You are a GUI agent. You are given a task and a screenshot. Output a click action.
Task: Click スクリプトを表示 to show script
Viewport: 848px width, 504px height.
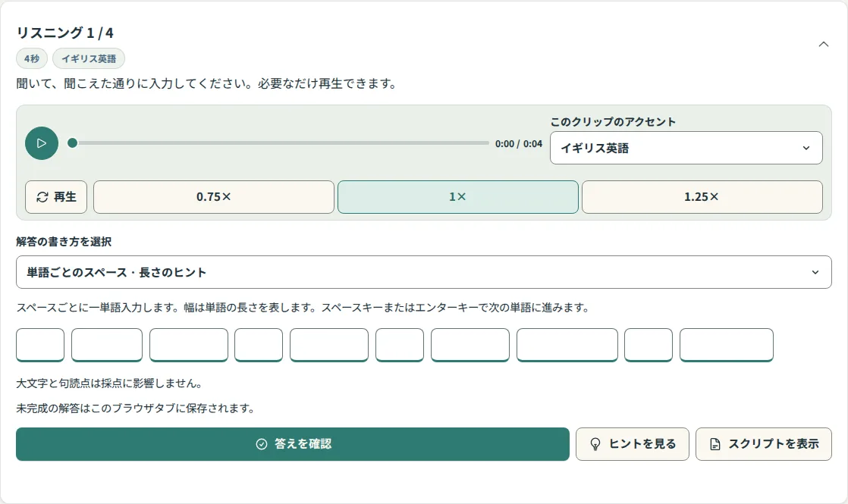pyautogui.click(x=764, y=444)
